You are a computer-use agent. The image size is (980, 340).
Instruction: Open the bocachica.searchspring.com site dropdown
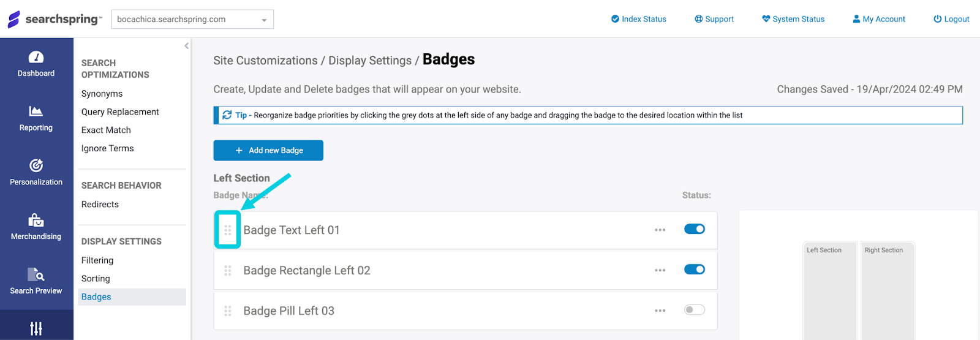tap(192, 20)
